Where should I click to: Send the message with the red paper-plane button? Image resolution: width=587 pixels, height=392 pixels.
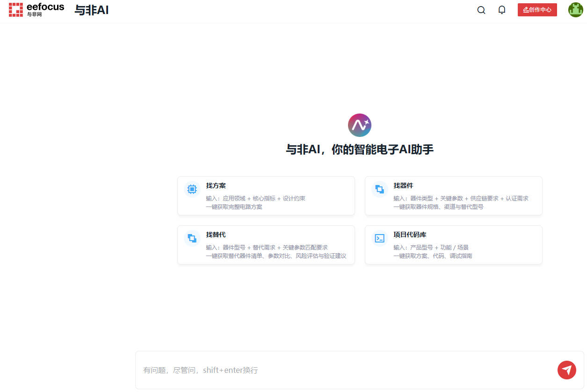click(567, 370)
